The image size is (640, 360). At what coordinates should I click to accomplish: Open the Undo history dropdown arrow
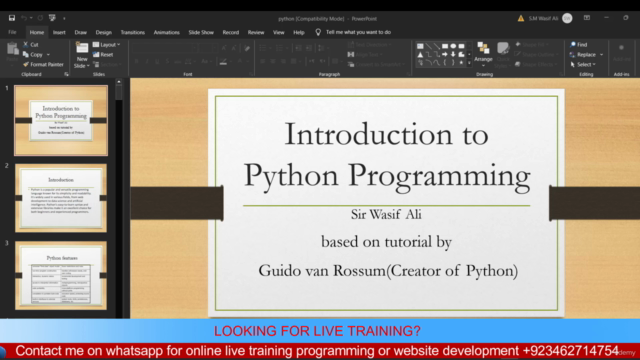tap(31, 18)
